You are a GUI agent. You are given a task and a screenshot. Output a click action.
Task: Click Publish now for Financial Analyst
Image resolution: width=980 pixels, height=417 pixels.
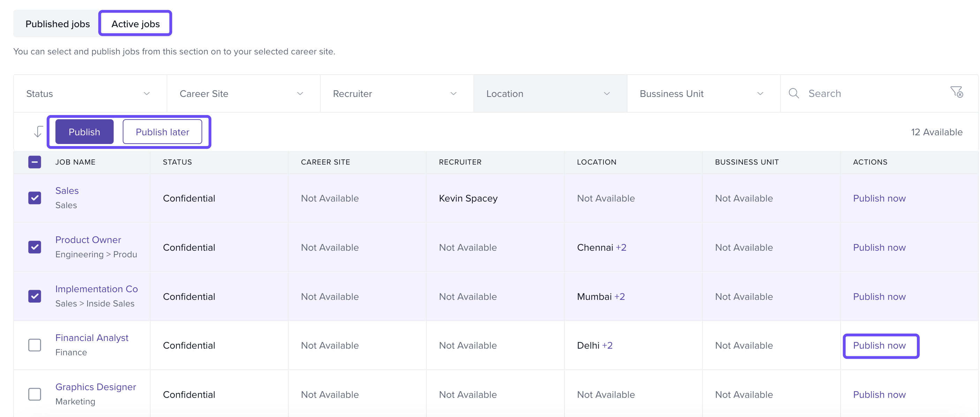[x=879, y=346]
